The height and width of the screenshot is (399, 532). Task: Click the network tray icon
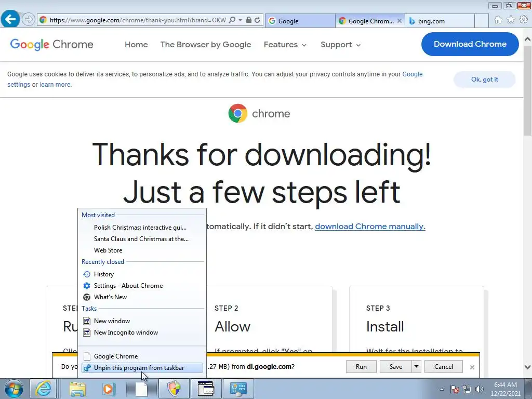coord(467,389)
